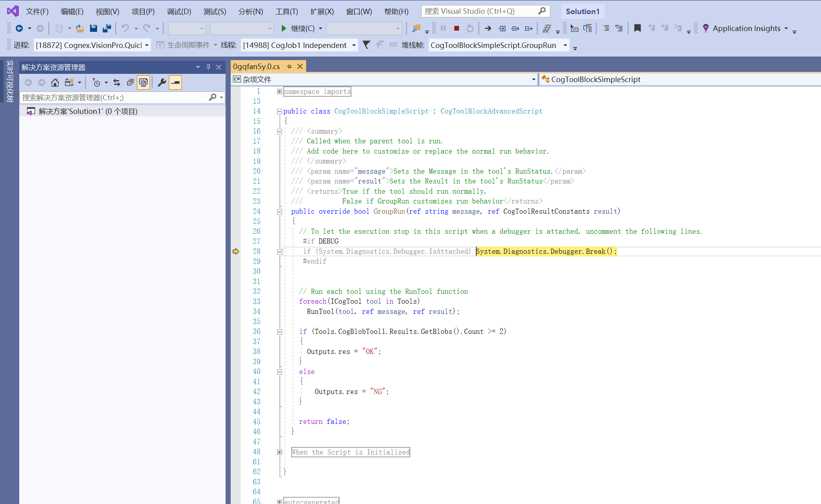
Task: Click the 搜索 Visual Studio search box
Action: [x=480, y=11]
